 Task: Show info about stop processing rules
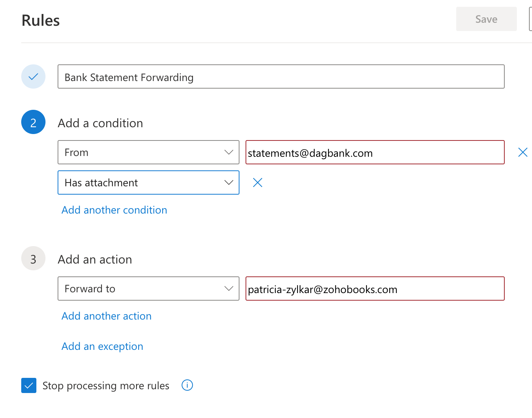coord(187,385)
